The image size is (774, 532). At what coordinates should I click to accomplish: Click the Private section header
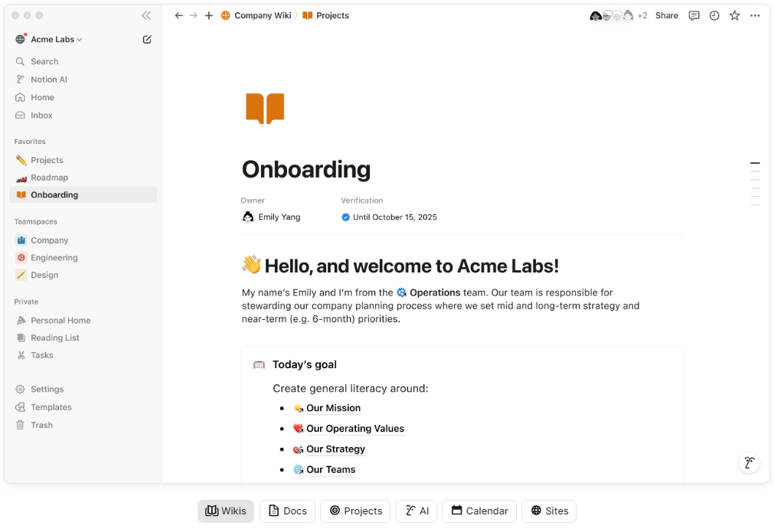[26, 302]
